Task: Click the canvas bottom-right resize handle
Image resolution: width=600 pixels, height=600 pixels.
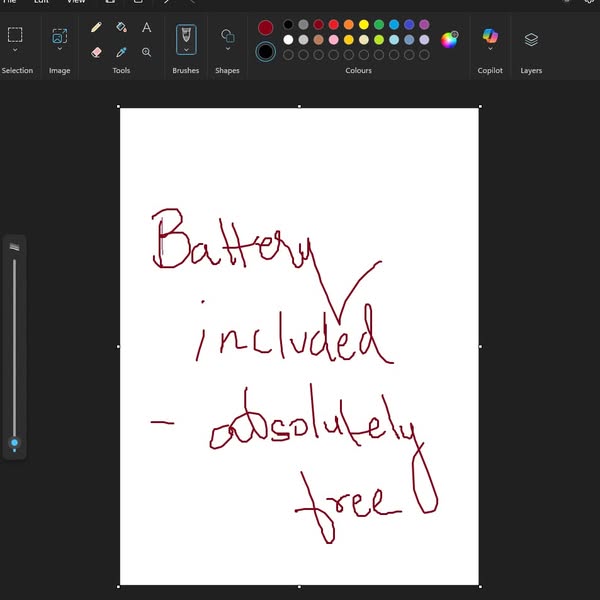Action: click(x=480, y=586)
